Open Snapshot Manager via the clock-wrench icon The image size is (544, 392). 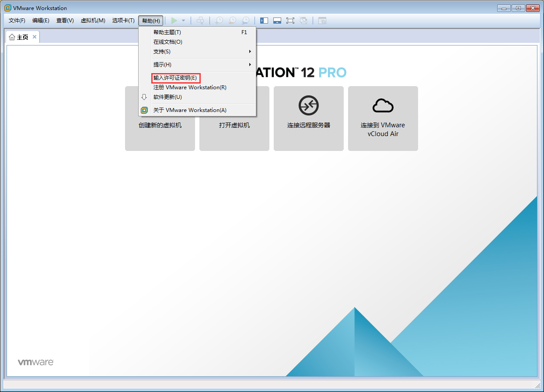(x=246, y=20)
